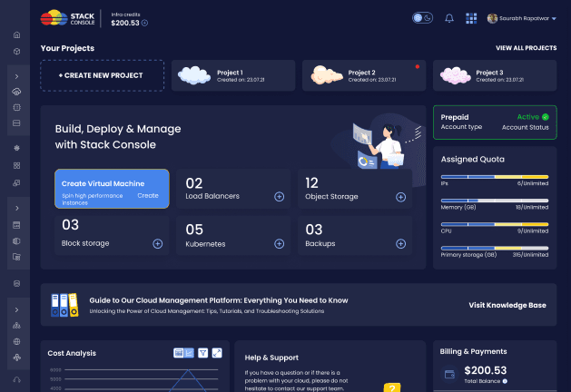Add Block storage using plus icon
Viewport: 571px width, 392px height.
tap(158, 243)
